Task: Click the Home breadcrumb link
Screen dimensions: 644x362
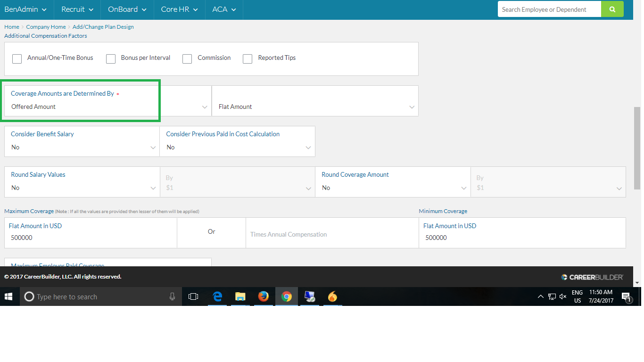Action: pyautogui.click(x=11, y=26)
